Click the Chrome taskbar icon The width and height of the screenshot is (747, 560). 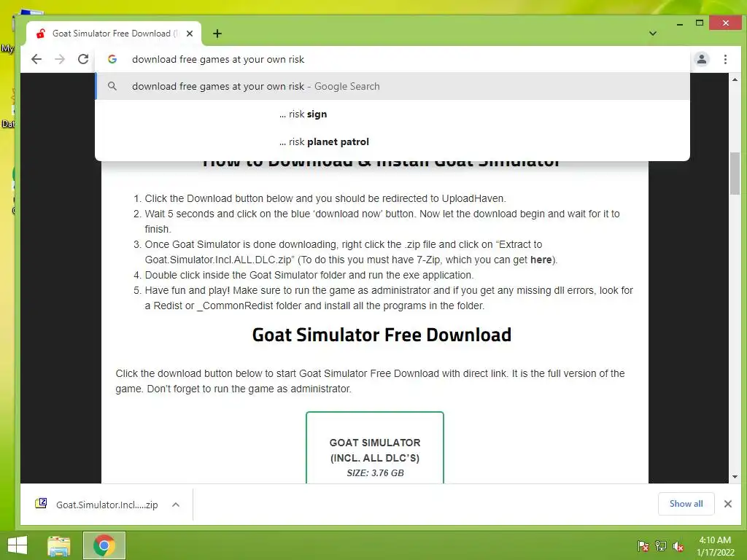click(x=104, y=545)
